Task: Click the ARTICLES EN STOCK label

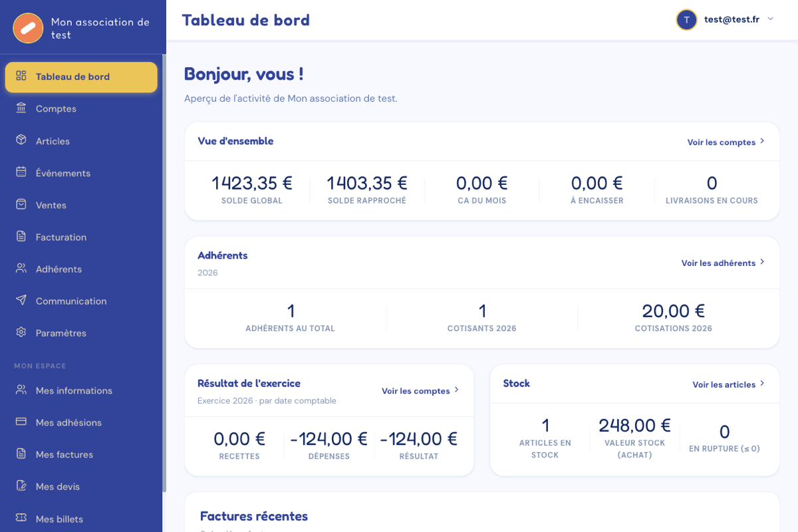Action: (x=545, y=449)
